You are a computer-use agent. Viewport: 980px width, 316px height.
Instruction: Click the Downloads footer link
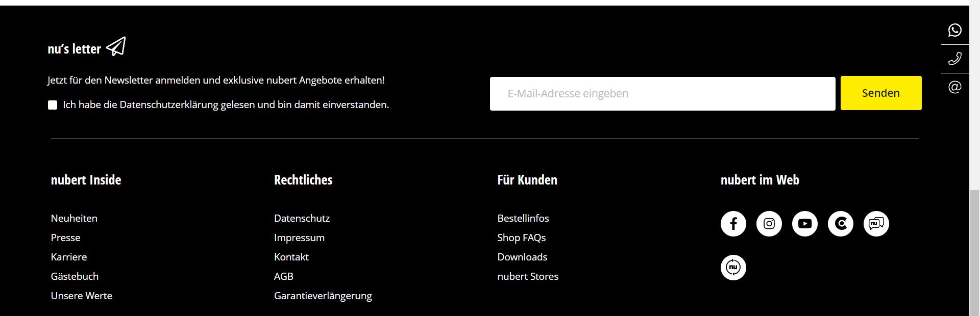(522, 257)
